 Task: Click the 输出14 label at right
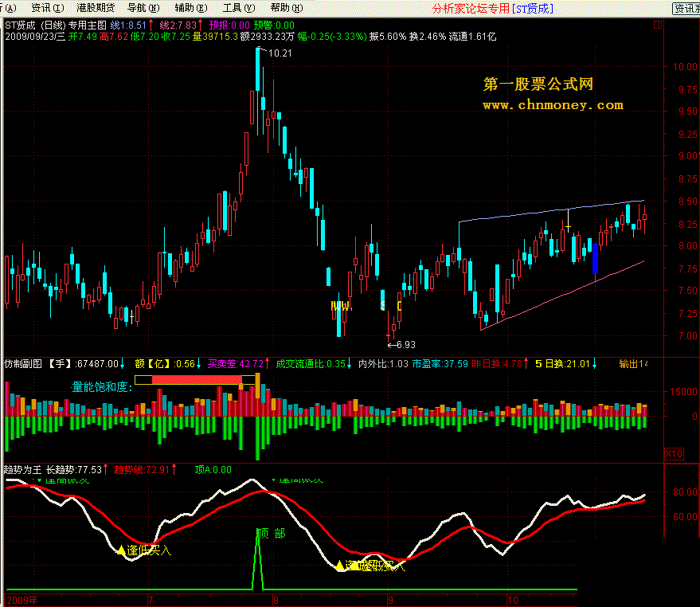tap(633, 364)
